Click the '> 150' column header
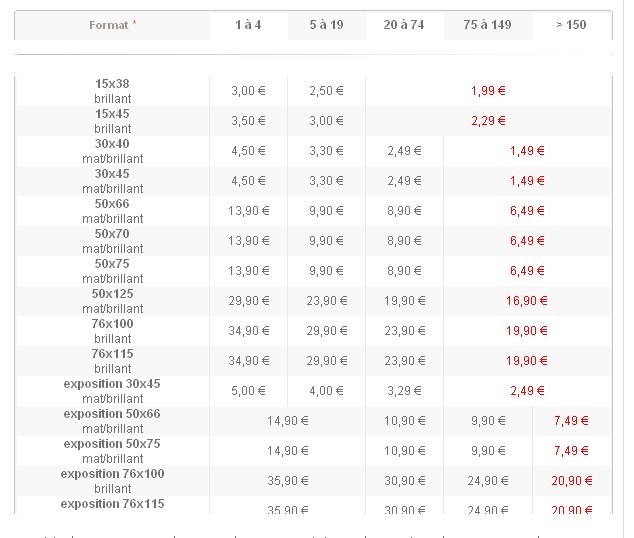The height and width of the screenshot is (538, 634). 571,25
